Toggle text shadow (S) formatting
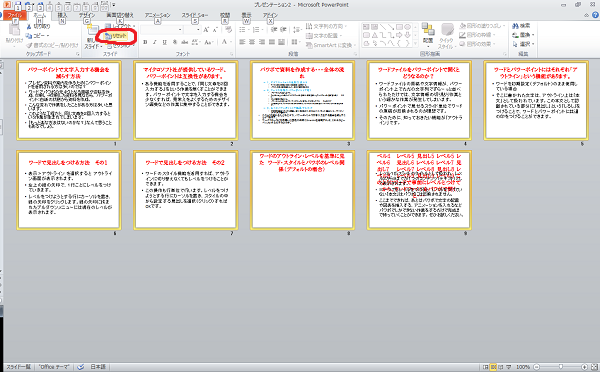600x372 pixels. pyautogui.click(x=174, y=42)
